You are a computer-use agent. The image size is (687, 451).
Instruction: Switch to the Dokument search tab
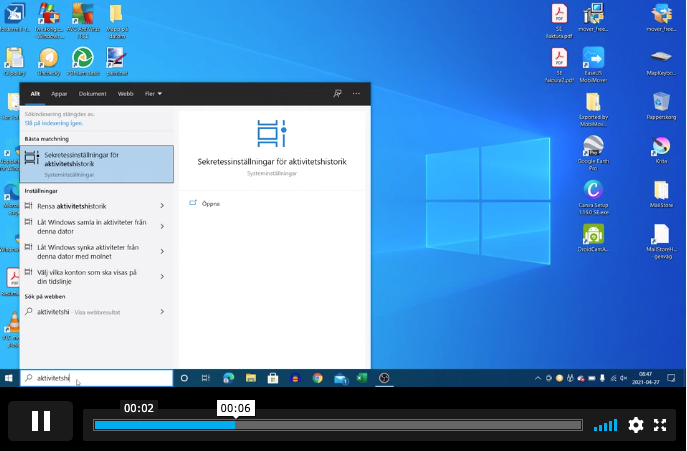pyautogui.click(x=92, y=93)
